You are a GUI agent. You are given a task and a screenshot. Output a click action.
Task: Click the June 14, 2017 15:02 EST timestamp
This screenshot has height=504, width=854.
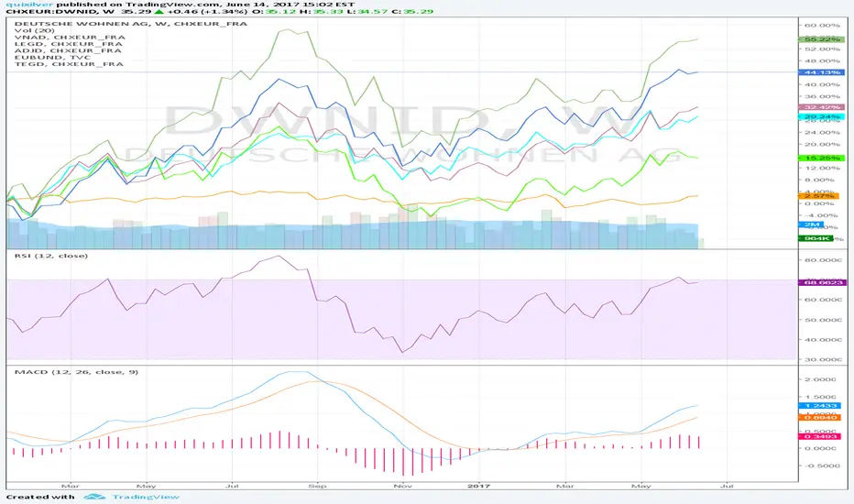pos(290,4)
